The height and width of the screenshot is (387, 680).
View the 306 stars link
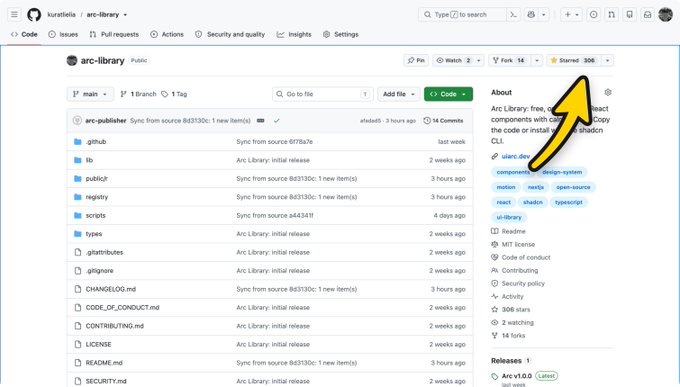(511, 309)
